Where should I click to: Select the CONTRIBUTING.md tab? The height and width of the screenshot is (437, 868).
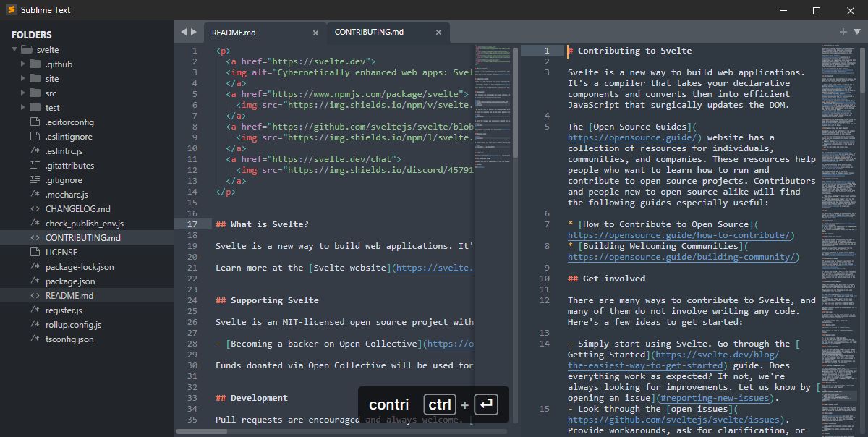(x=370, y=32)
